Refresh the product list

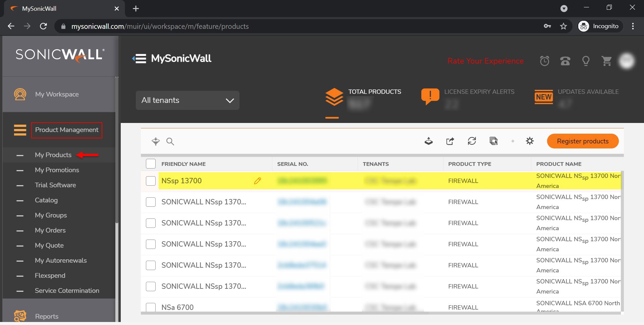point(472,141)
